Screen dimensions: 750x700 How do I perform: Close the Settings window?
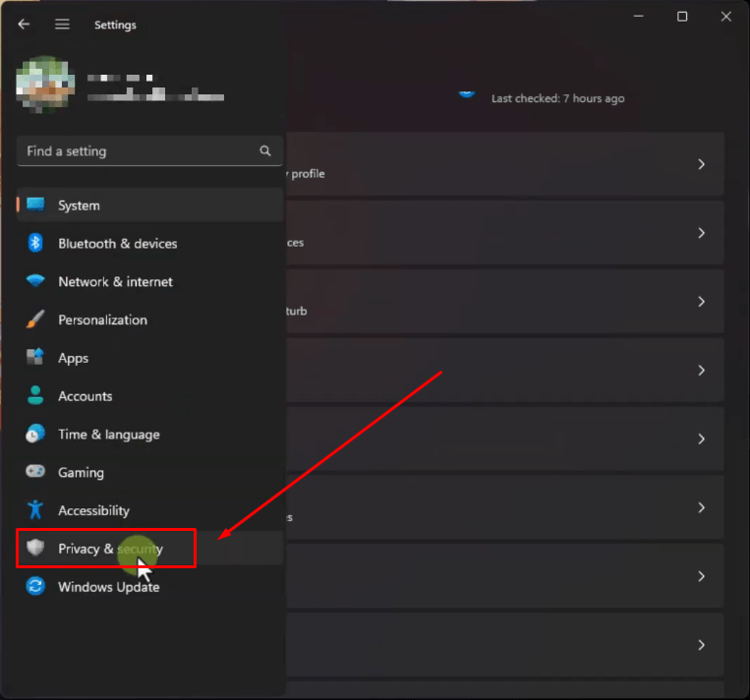[x=725, y=17]
